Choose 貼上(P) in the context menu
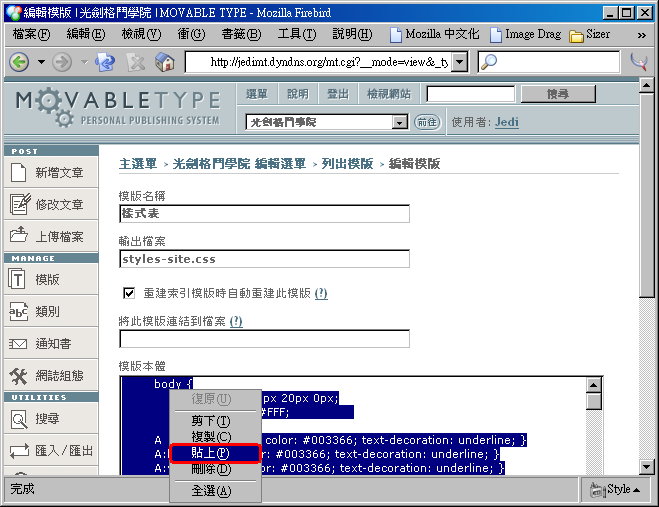659x507 pixels. pos(216,453)
